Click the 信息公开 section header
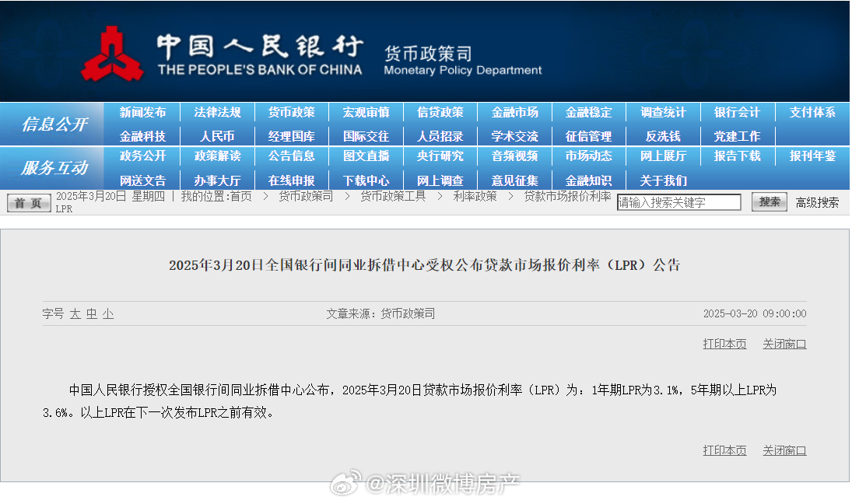 (54, 124)
